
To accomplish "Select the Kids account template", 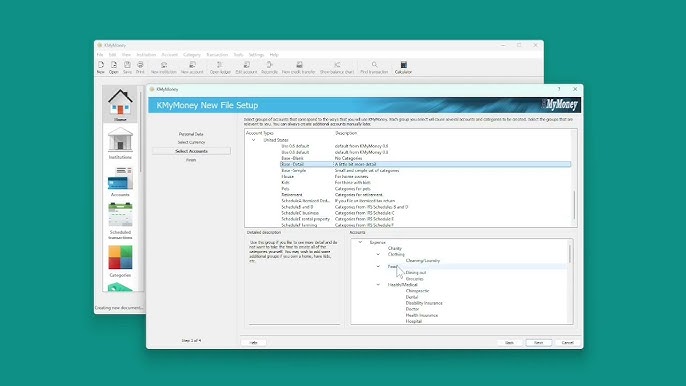I will click(x=285, y=182).
